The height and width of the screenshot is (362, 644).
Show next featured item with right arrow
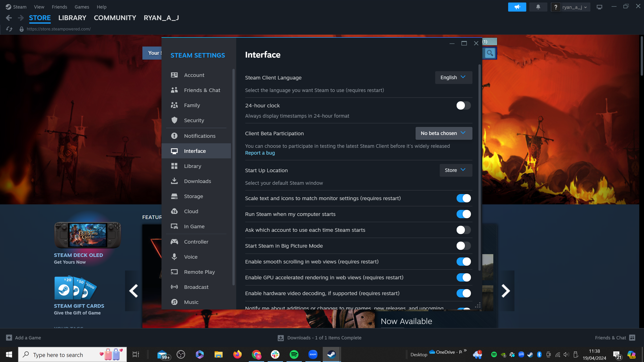(506, 291)
